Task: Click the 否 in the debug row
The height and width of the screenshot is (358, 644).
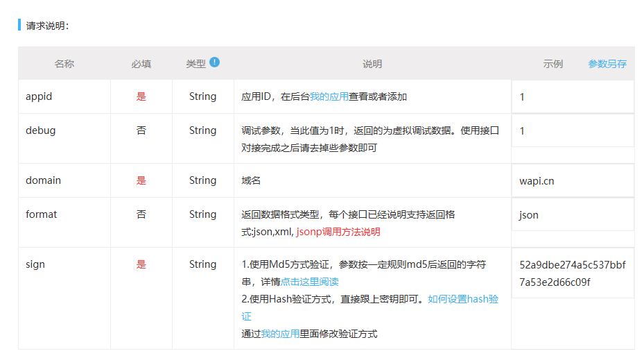Action: pos(141,130)
